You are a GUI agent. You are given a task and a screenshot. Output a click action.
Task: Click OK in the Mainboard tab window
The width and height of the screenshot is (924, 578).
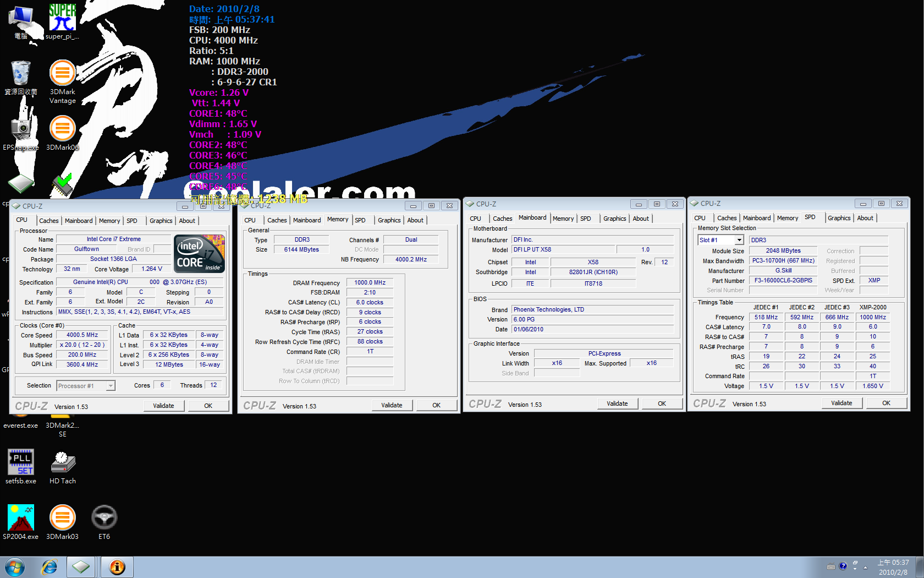pos(662,403)
